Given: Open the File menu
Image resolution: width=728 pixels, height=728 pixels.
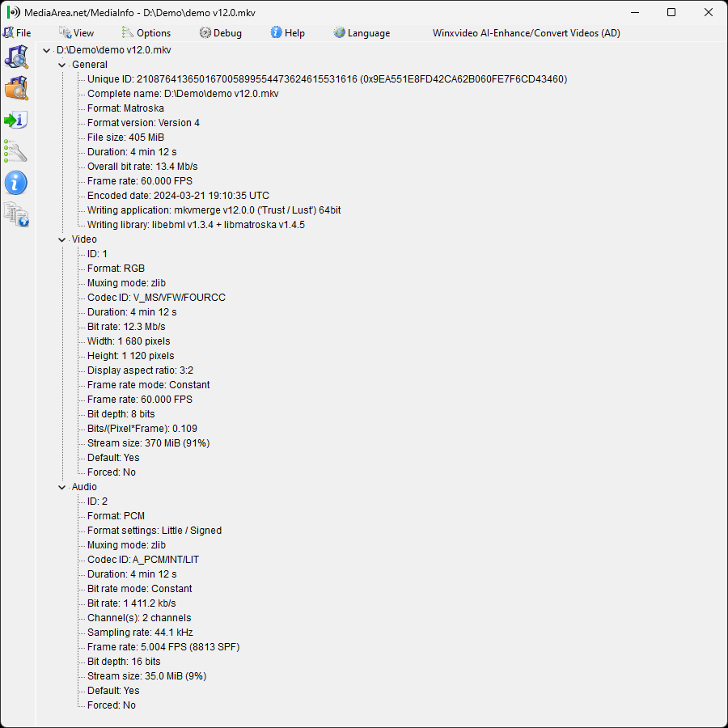Looking at the screenshot, I should 17,33.
